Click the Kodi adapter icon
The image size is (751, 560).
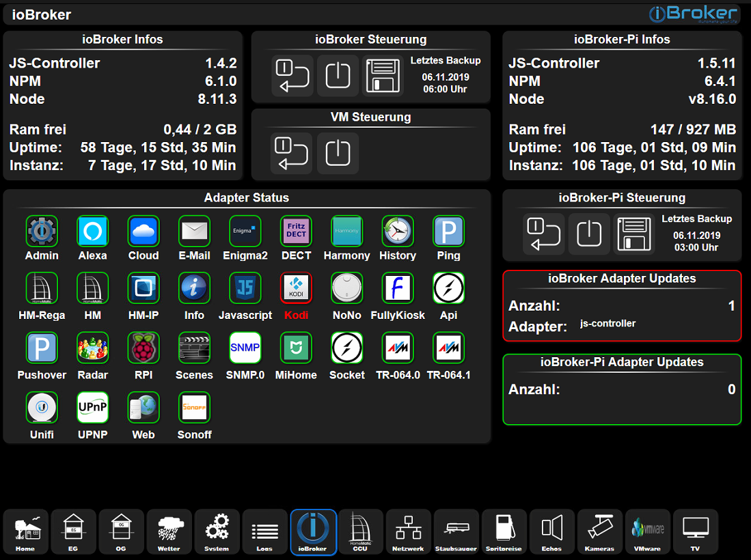(x=296, y=288)
